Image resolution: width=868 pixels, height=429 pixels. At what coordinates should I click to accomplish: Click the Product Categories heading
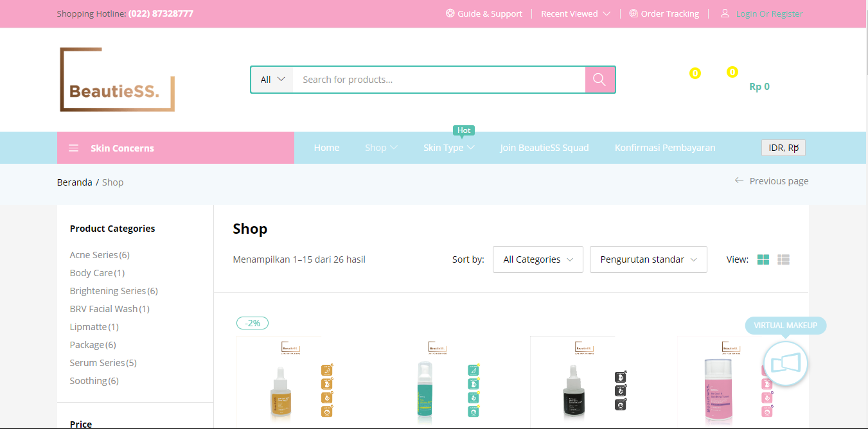(112, 229)
